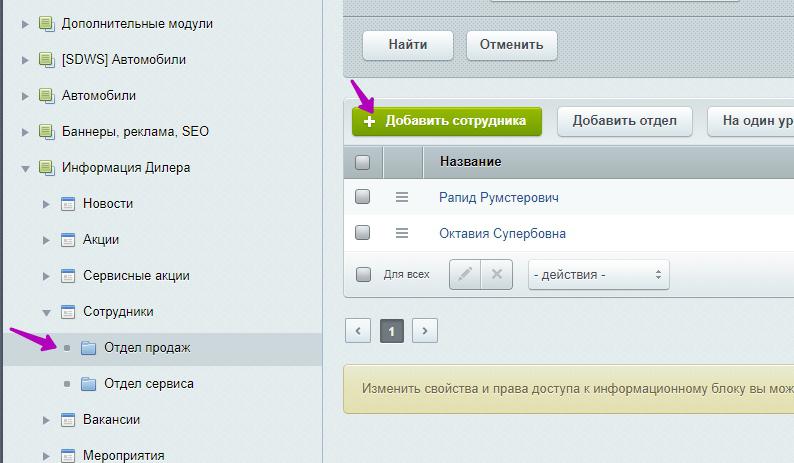This screenshot has width=794, height=463.
Task: Go to the next page arrow
Action: pos(425,331)
